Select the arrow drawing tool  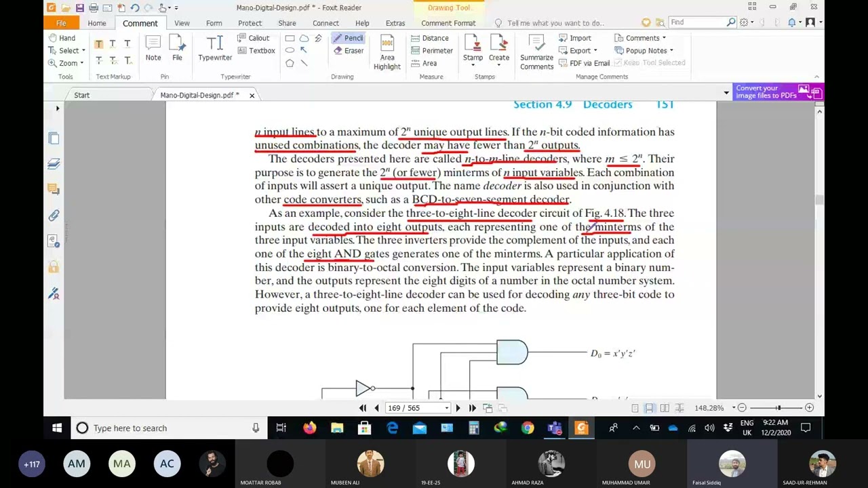(x=304, y=50)
